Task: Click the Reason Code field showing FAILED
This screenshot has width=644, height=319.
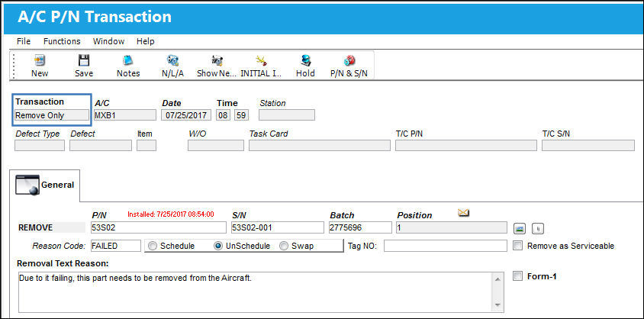Action: [x=115, y=246]
